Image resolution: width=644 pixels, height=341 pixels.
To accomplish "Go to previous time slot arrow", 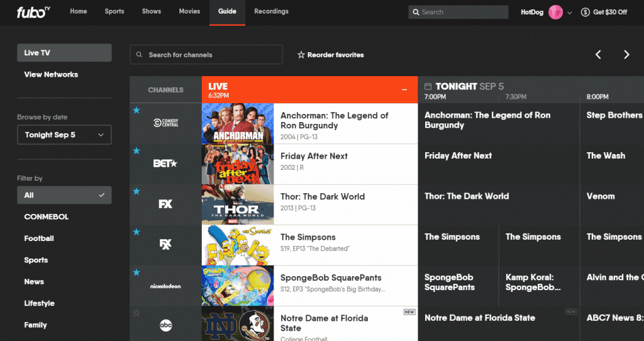I will [598, 55].
